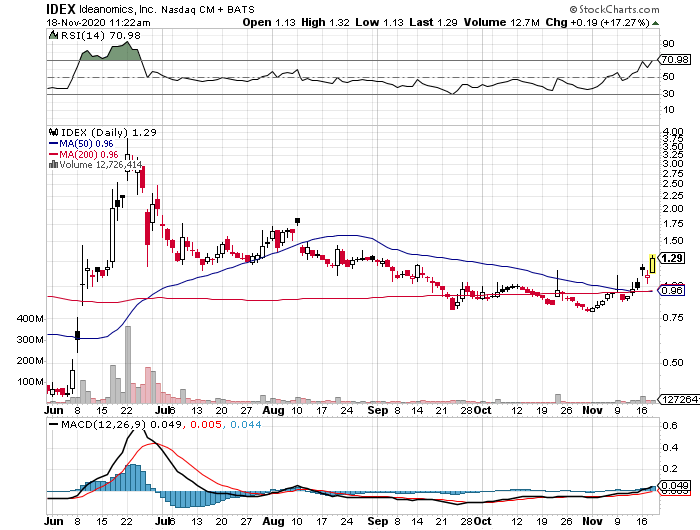This screenshot has width=700, height=530.
Task: Click the High 1.32 value
Action: coord(325,22)
